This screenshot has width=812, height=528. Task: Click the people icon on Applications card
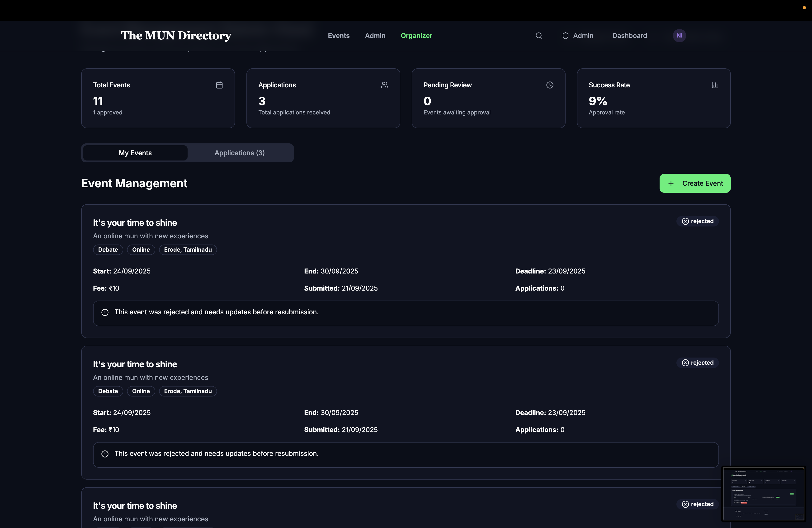point(384,85)
